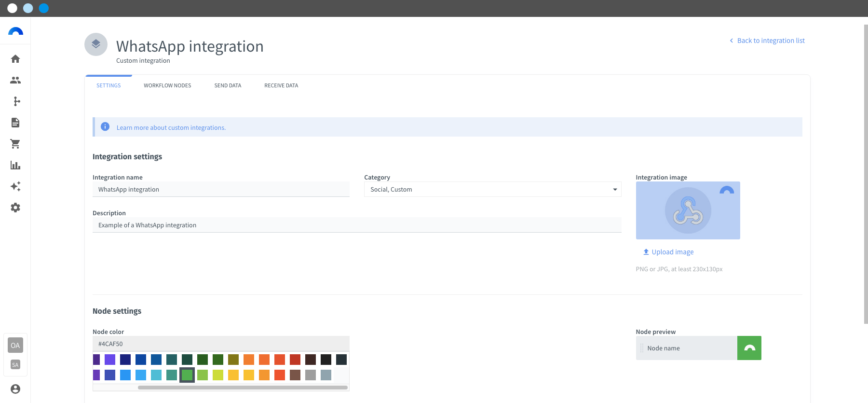Open the Home icon in sidebar
The width and height of the screenshot is (868, 403).
15,59
